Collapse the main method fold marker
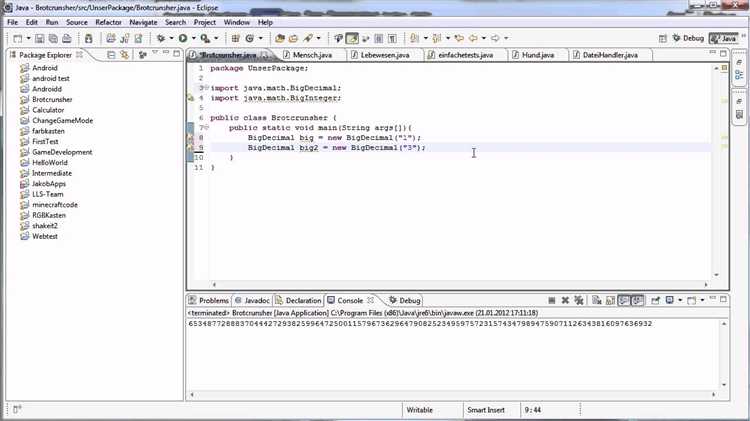This screenshot has height=421, width=750. [x=204, y=128]
